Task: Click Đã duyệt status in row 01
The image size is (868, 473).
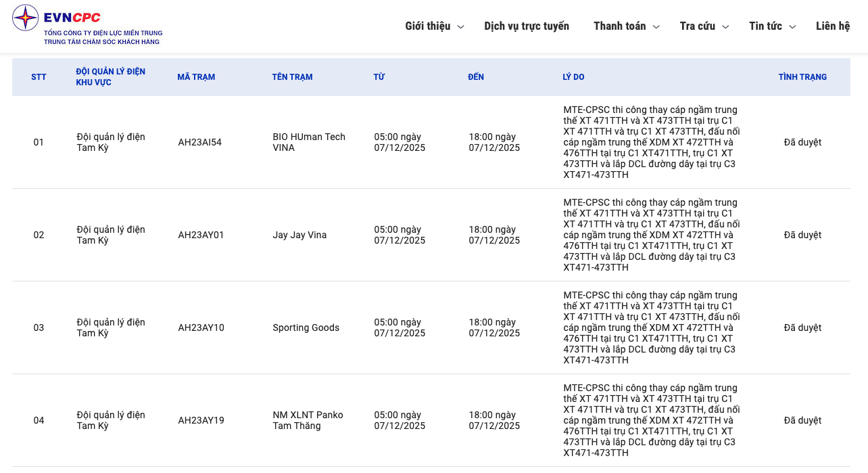Action: click(802, 142)
